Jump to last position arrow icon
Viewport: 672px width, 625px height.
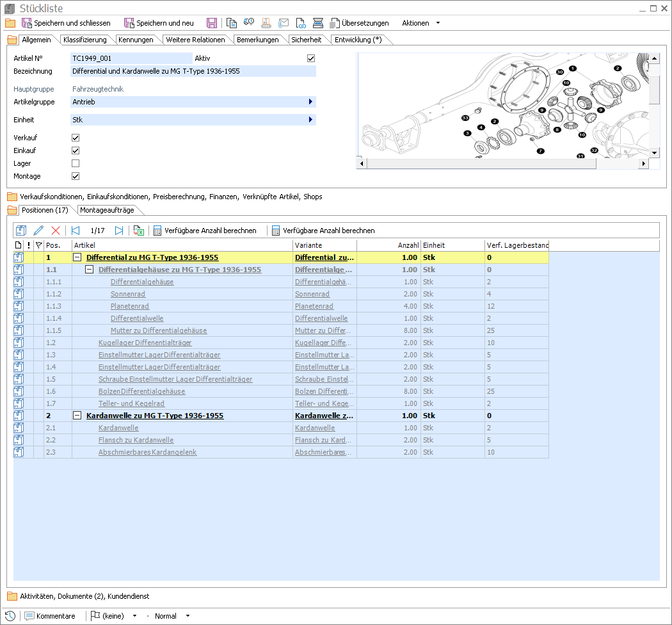119,231
